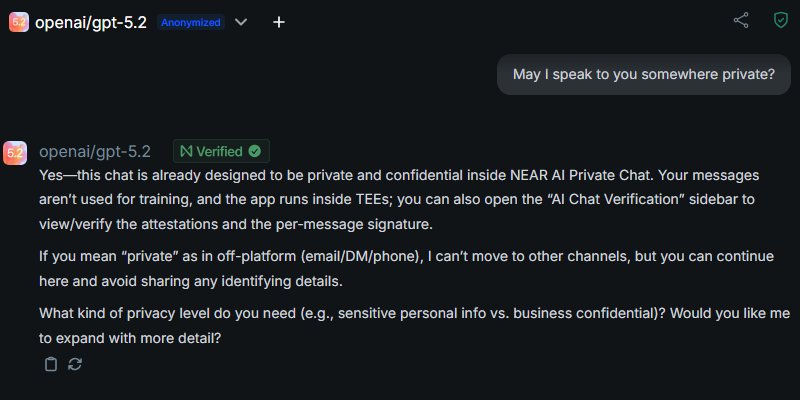Click the share conversation icon
800x400 pixels.
point(741,20)
